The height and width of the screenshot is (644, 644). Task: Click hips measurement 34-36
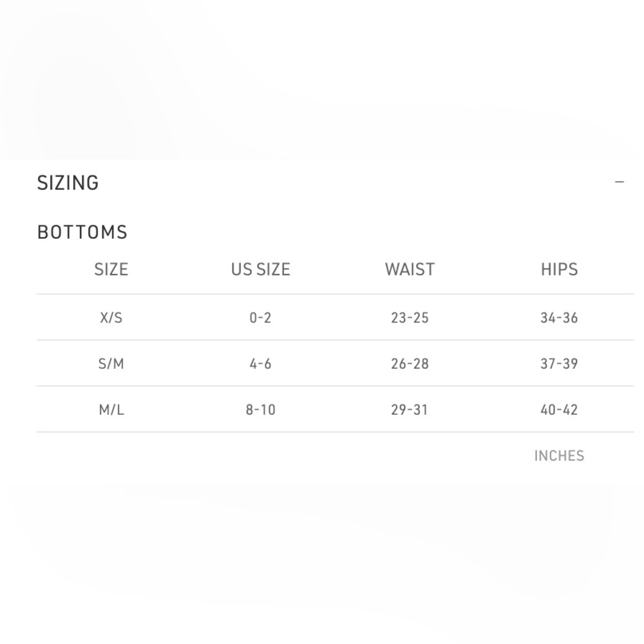click(x=559, y=317)
